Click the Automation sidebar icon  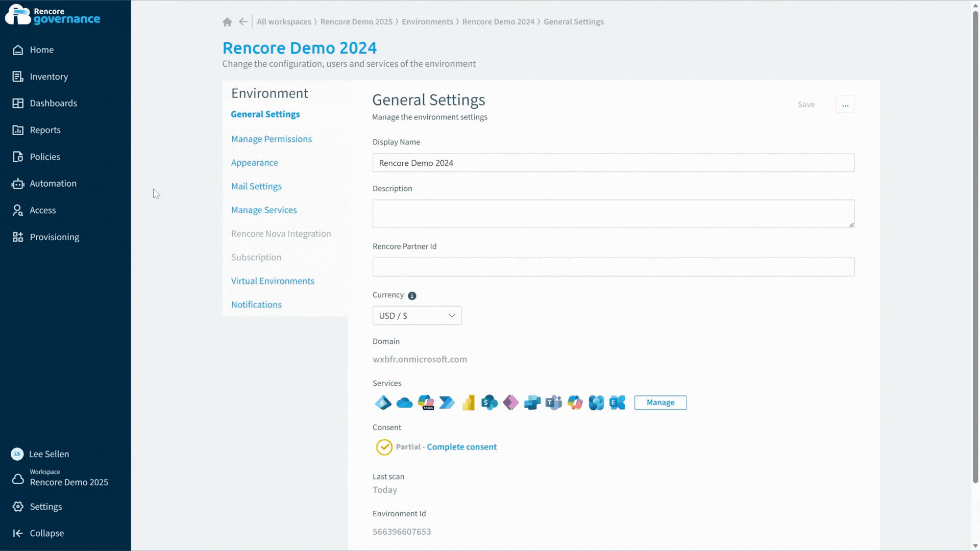tap(17, 183)
